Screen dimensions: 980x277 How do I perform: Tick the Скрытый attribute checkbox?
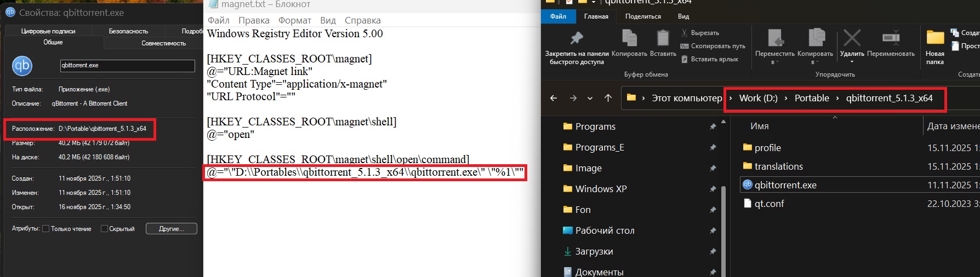click(104, 229)
